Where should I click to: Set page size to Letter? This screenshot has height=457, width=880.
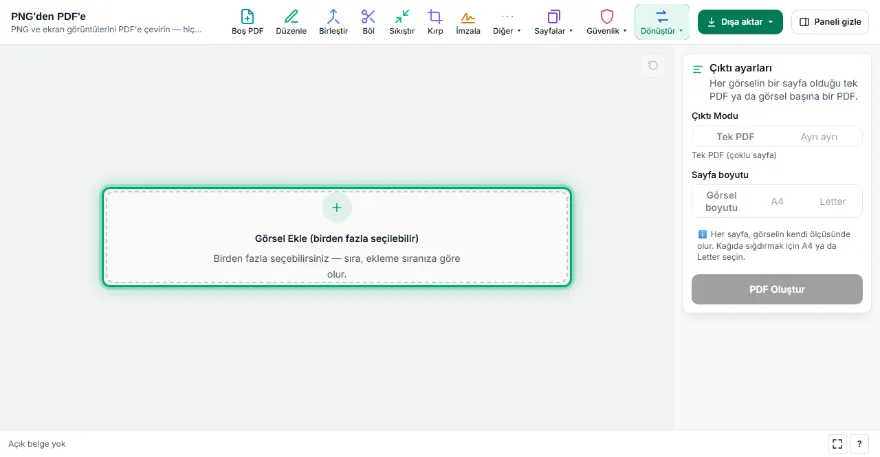(x=832, y=202)
